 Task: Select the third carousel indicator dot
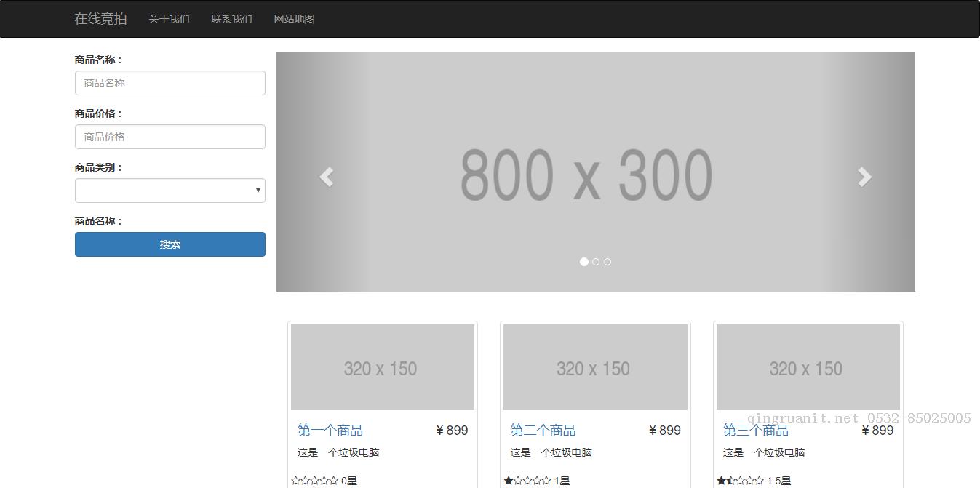[607, 261]
